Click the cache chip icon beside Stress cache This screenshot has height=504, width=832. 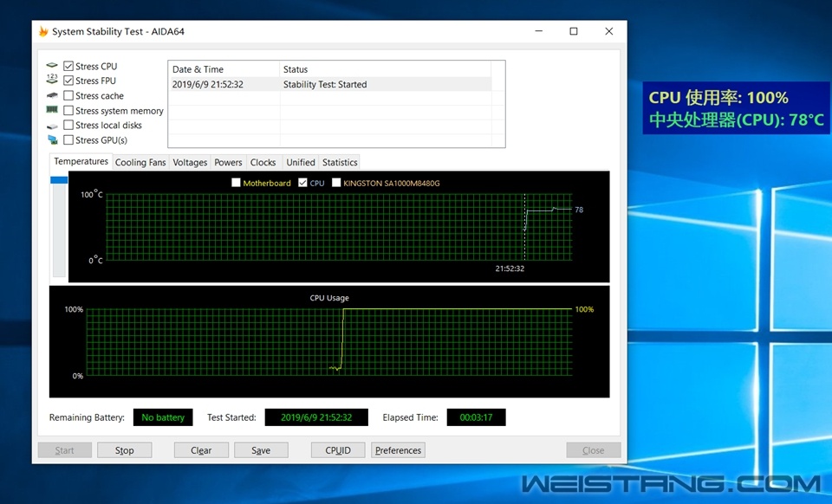pos(52,95)
